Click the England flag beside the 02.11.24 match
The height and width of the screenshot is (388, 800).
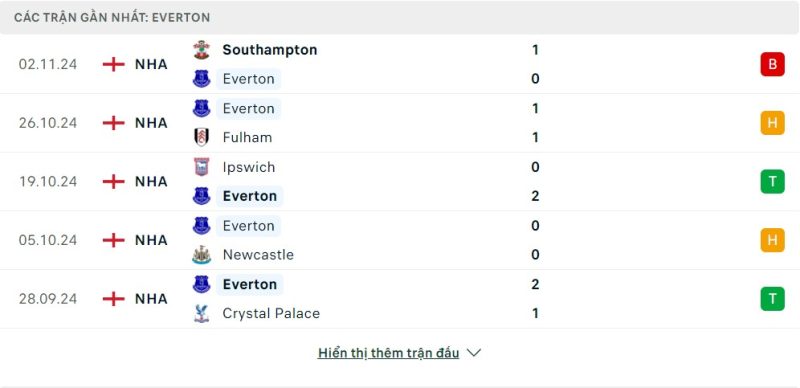click(x=113, y=64)
